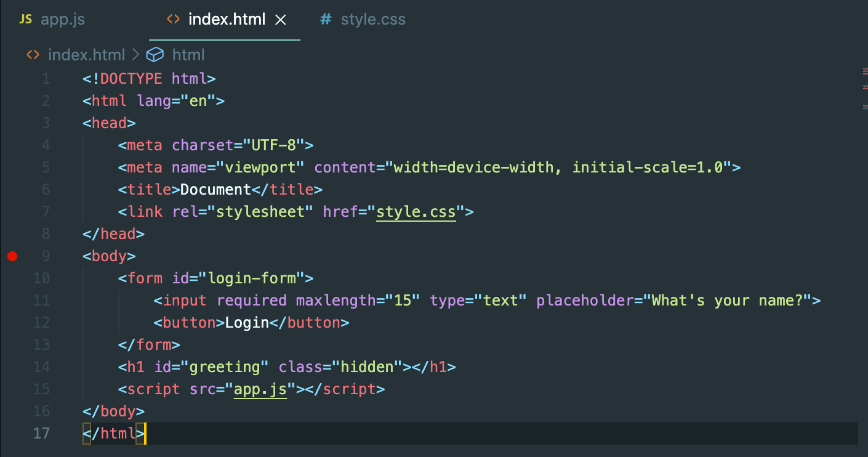Click the cube symbol icon in breadcrumb

click(x=155, y=55)
